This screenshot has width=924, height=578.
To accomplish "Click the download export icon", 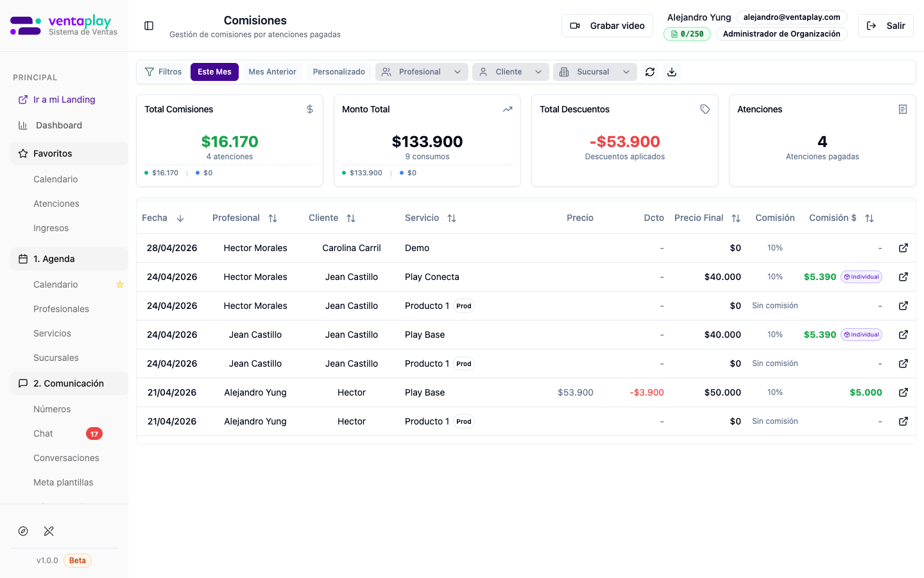I will pyautogui.click(x=672, y=72).
